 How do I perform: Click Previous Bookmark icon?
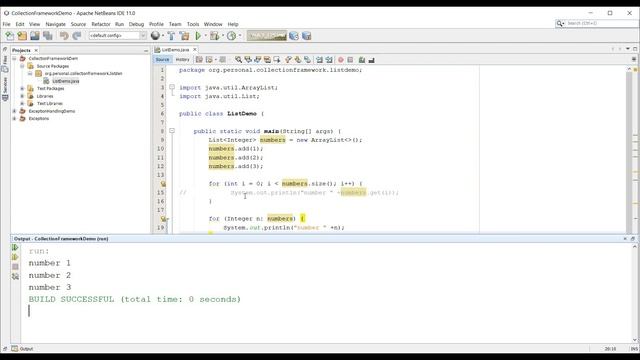(289, 60)
